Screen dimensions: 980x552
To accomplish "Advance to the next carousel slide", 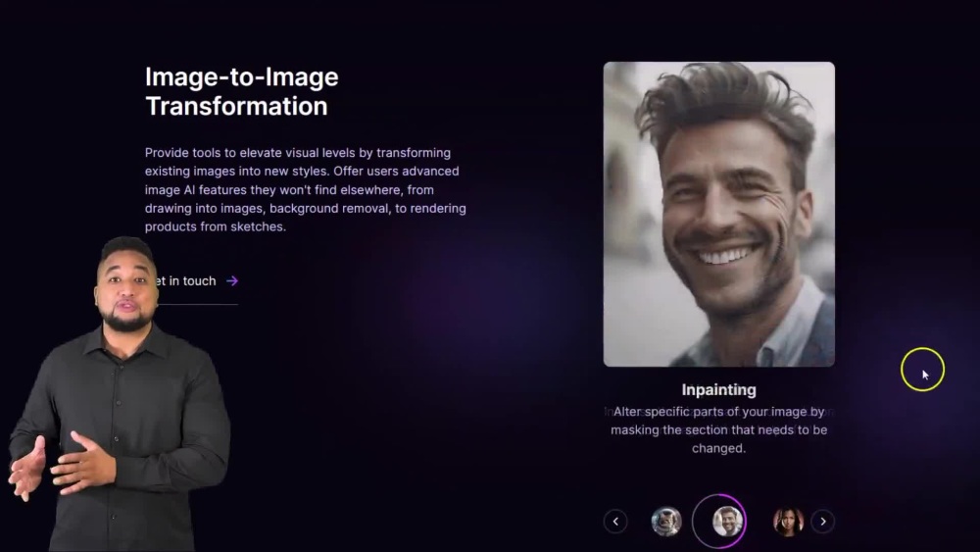I will (x=822, y=521).
